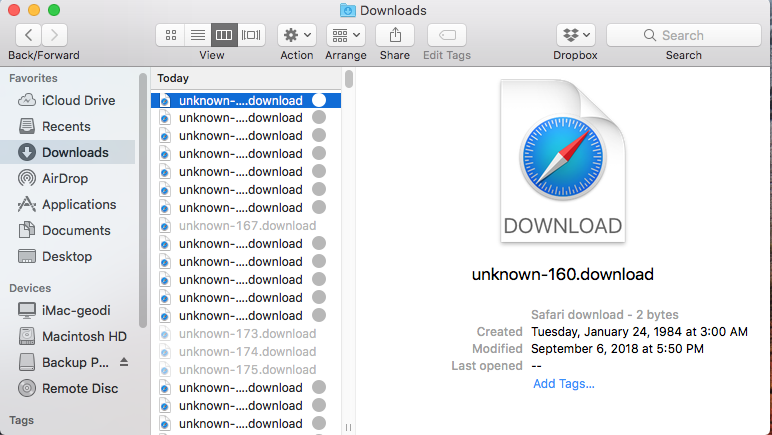The width and height of the screenshot is (772, 435).
Task: Click the Created date January 24, 1984
Action: pos(640,332)
